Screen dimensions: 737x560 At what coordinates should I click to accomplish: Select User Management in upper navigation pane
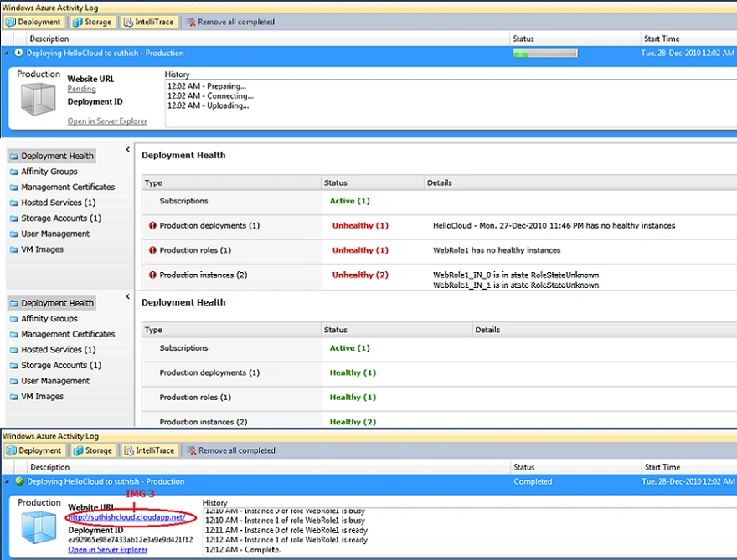pyautogui.click(x=49, y=234)
